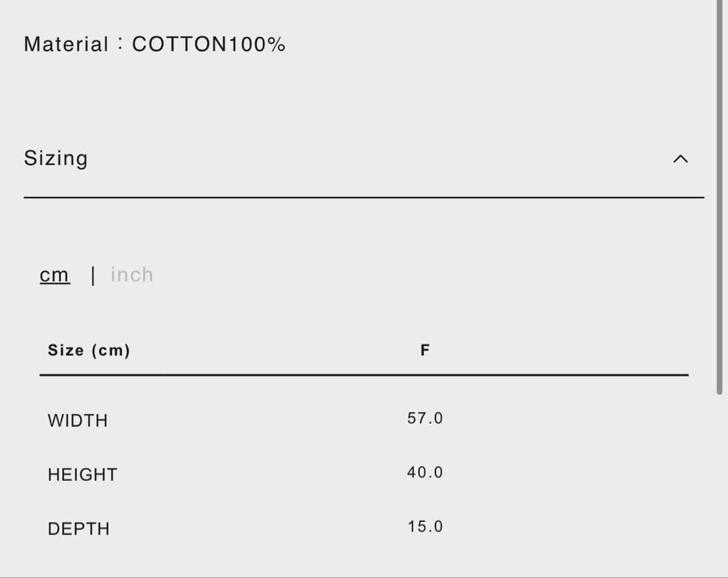
Task: Click the 57.0 width value
Action: tap(425, 418)
